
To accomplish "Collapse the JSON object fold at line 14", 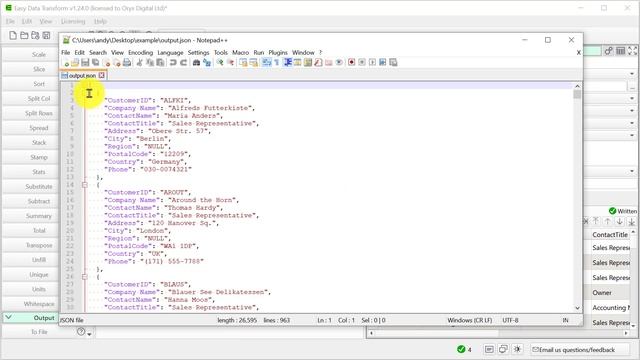I will click(x=84, y=185).
